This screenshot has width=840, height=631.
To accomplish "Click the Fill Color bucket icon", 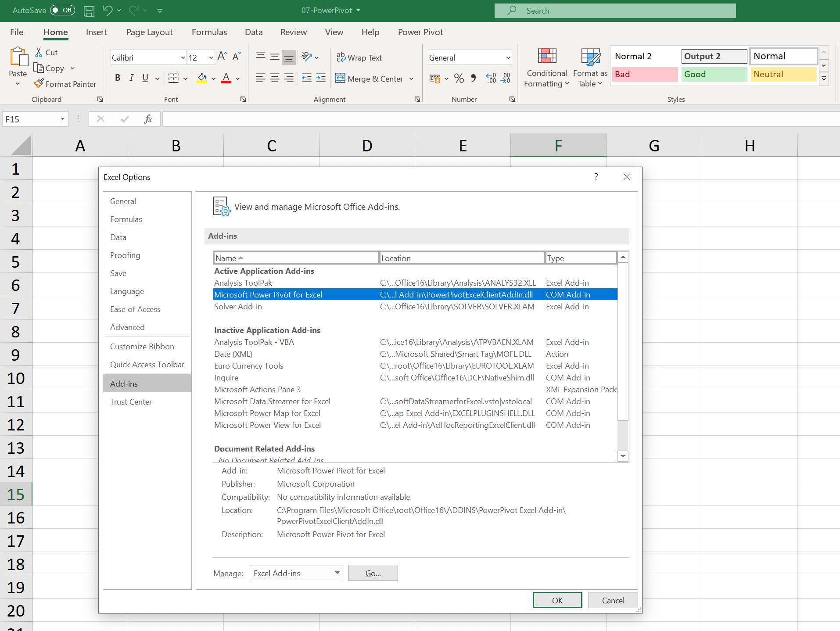I will 202,78.
